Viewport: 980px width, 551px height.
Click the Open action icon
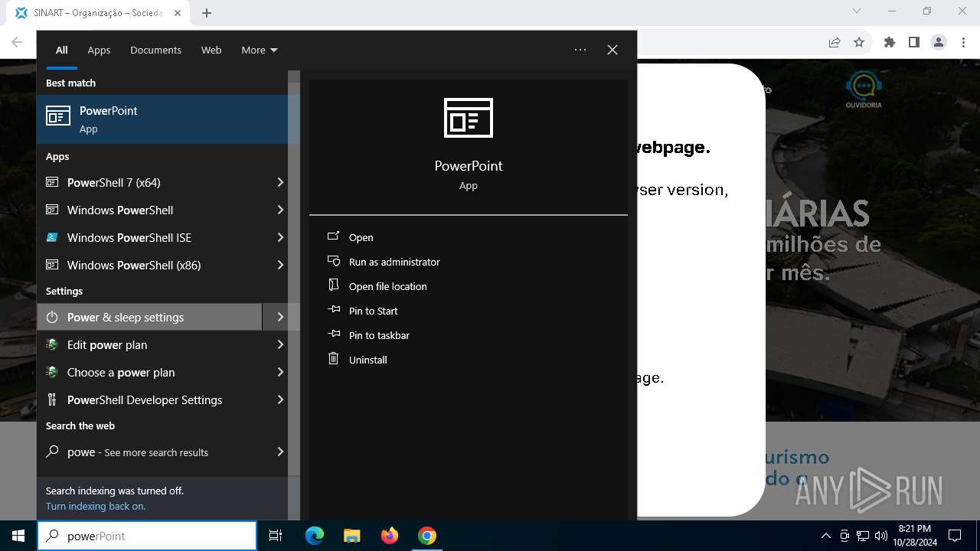tap(333, 236)
